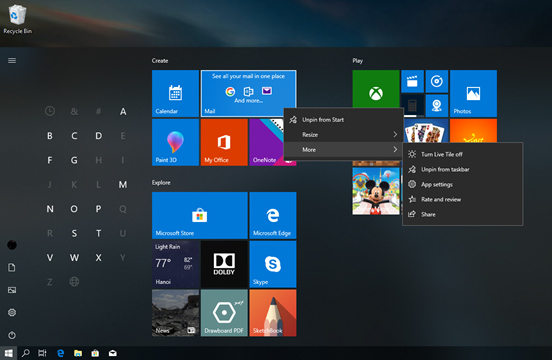Screen dimensions: 552x360
Task: Choose Turn Live Tile off
Action: (x=463, y=154)
